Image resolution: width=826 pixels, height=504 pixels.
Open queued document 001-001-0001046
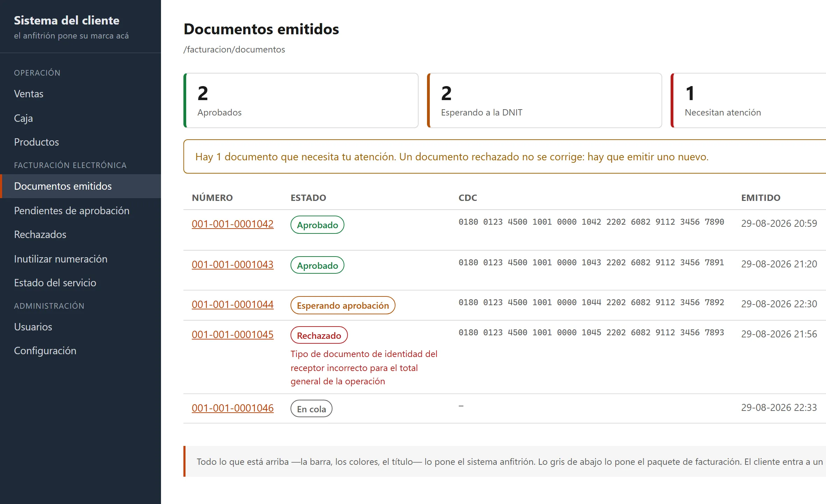233,408
